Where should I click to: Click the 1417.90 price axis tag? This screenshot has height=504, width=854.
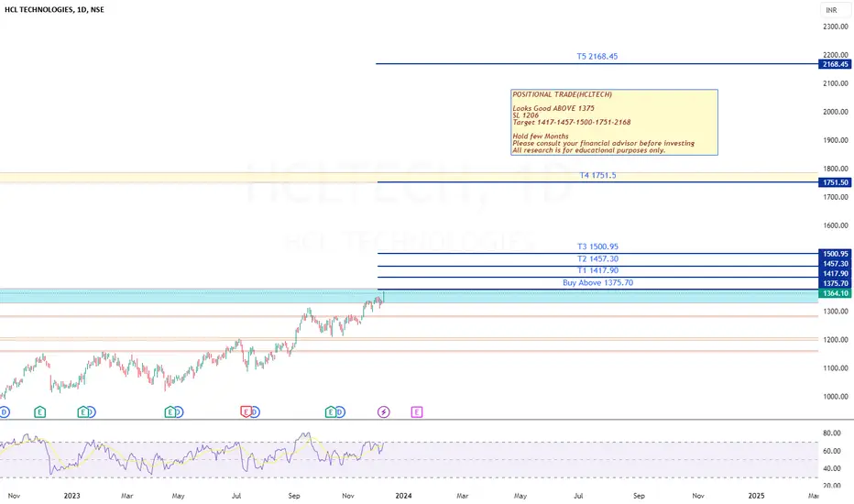point(835,273)
